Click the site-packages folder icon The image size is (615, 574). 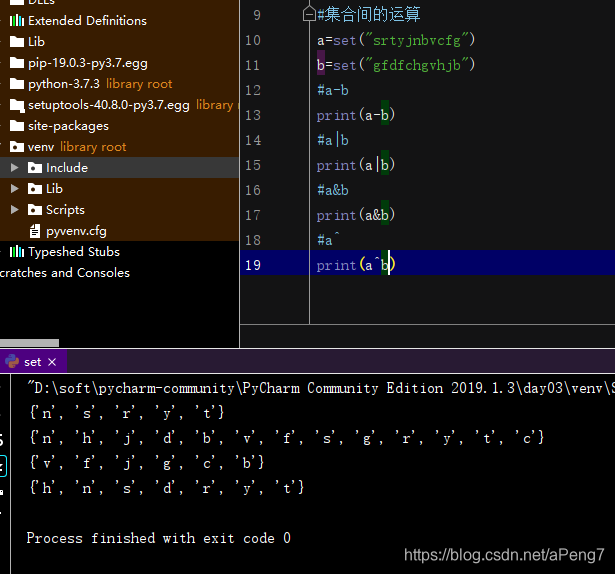[17, 126]
